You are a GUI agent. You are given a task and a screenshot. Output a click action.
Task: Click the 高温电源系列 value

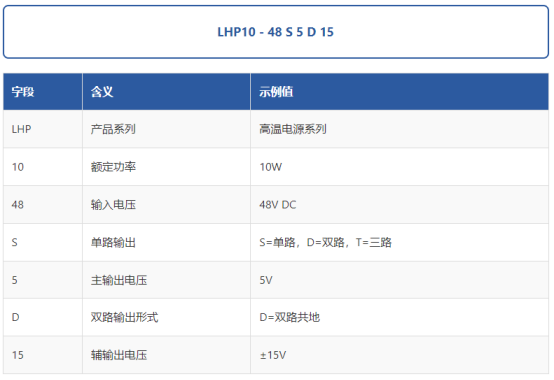click(293, 129)
